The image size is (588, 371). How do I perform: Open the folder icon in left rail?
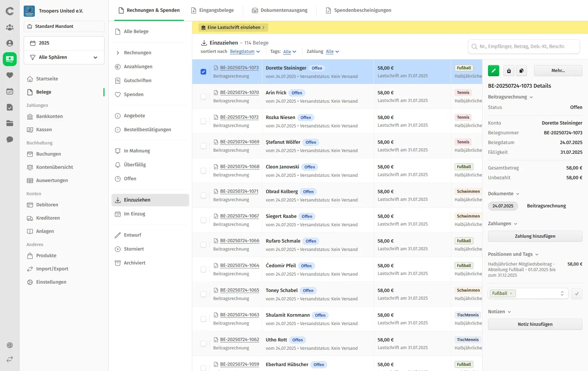click(10, 123)
